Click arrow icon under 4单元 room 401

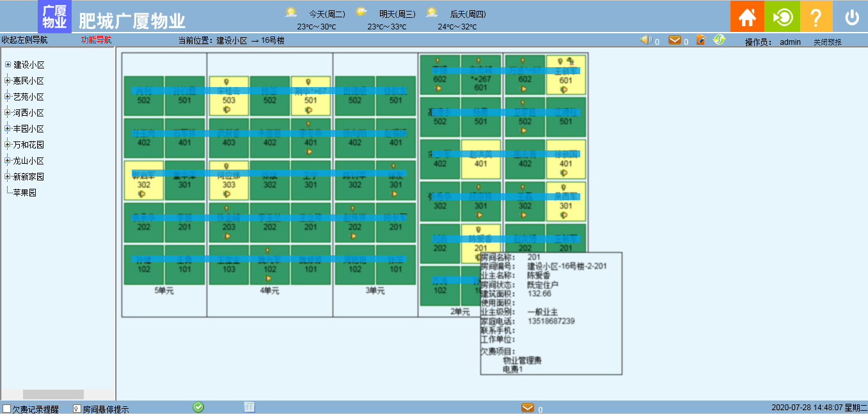pyautogui.click(x=309, y=152)
